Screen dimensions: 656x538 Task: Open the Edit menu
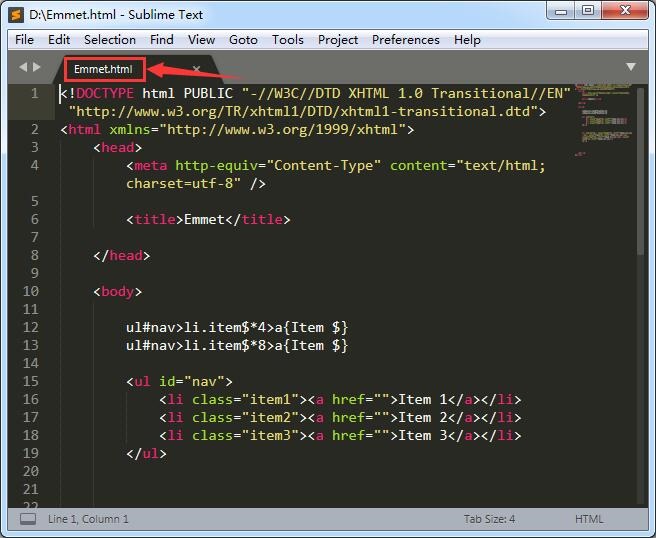point(59,40)
